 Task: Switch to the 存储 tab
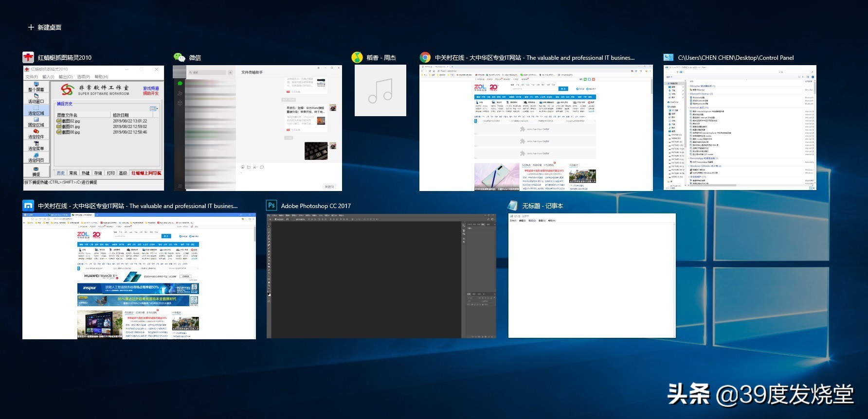pyautogui.click(x=98, y=173)
